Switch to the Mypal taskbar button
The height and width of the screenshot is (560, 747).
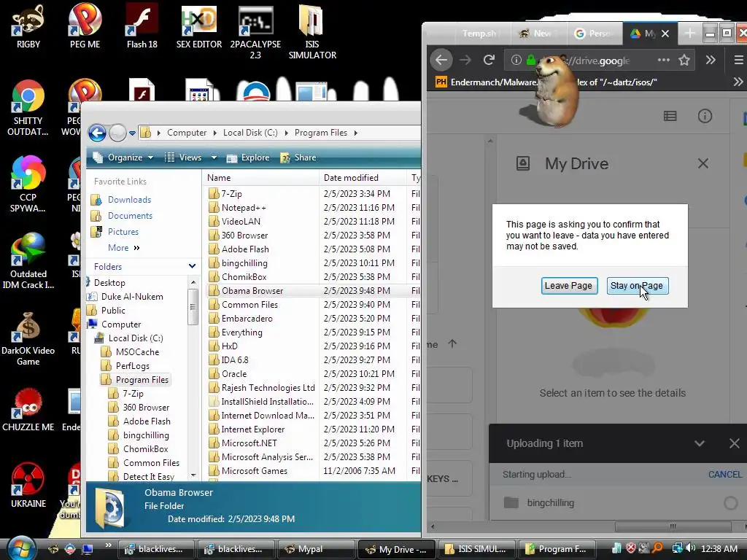coord(316,549)
